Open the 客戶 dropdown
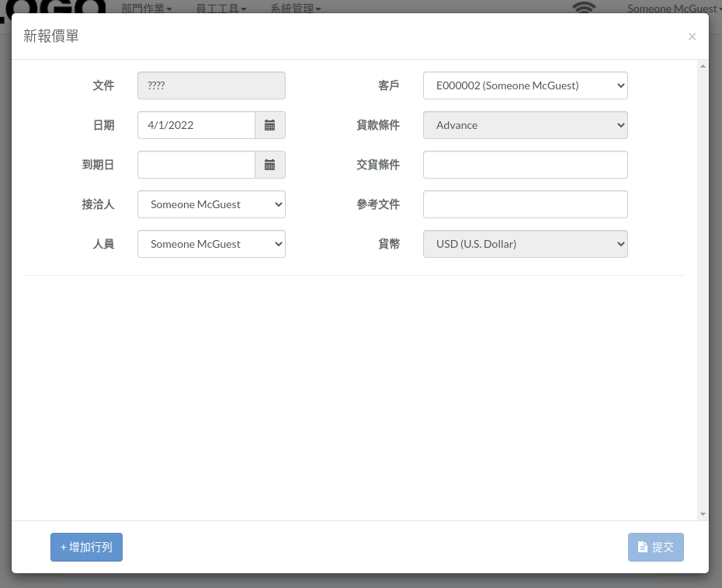The width and height of the screenshot is (722, 588). point(526,85)
